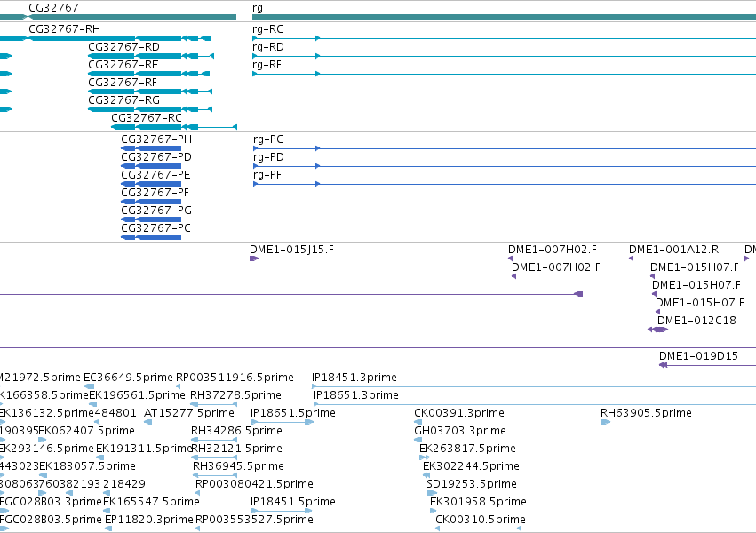The width and height of the screenshot is (756, 533).
Task: Open the SD19253.5prime EST label
Action: point(472,484)
